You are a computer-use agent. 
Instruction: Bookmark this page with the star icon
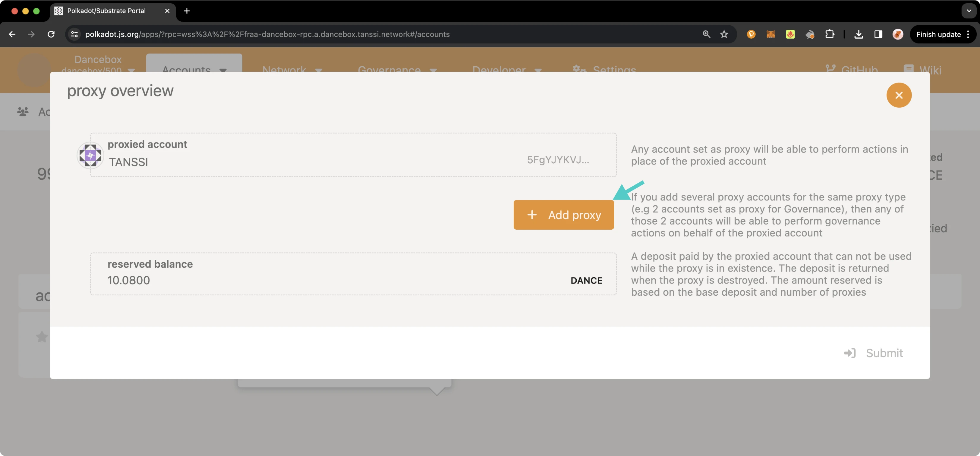(723, 34)
